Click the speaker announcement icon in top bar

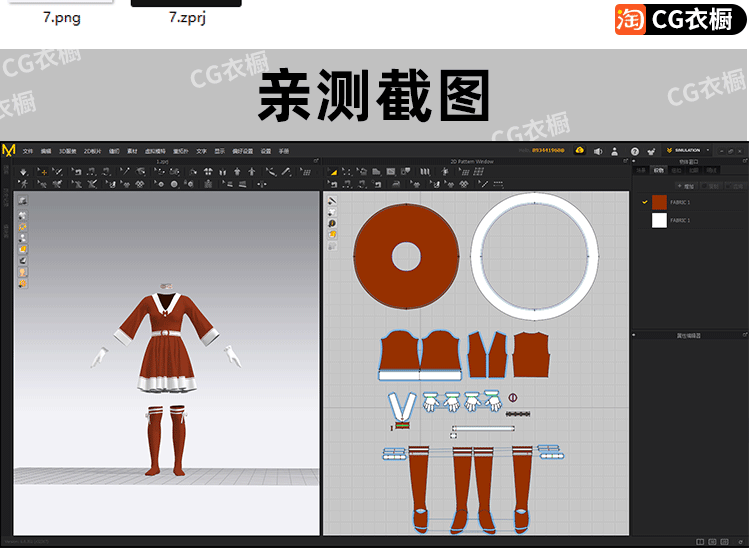pyautogui.click(x=598, y=151)
